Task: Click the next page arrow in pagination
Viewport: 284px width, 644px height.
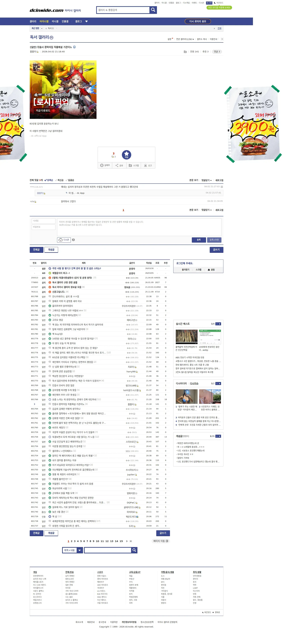Action: click(127, 541)
